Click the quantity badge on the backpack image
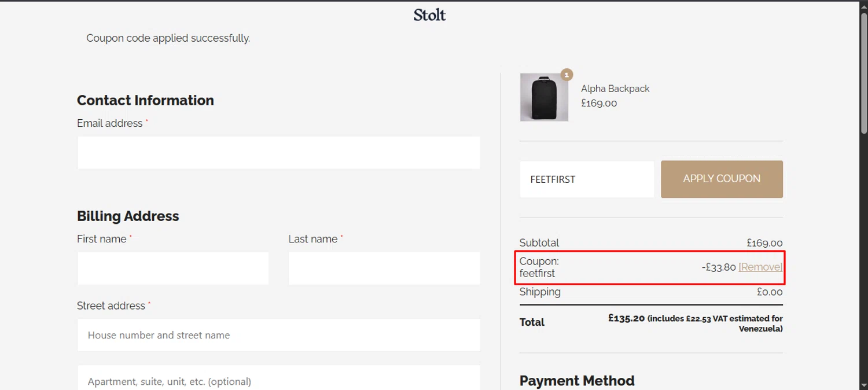 click(567, 75)
